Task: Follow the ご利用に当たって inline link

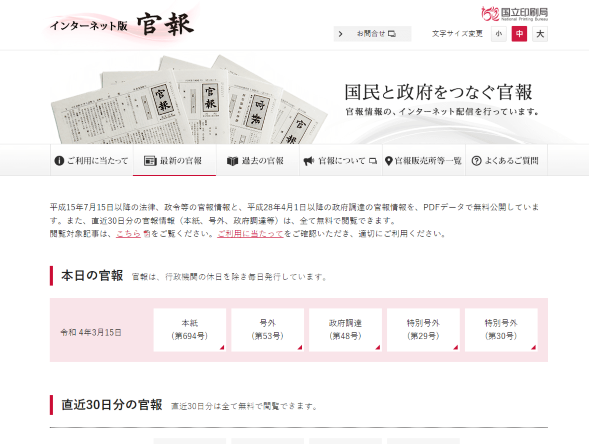Action: 250,233
